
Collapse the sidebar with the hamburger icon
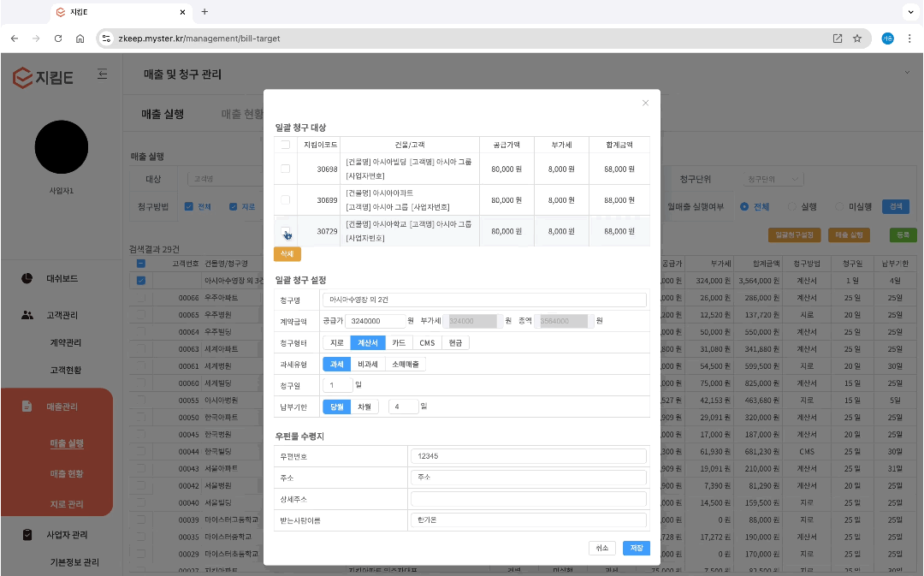102,74
